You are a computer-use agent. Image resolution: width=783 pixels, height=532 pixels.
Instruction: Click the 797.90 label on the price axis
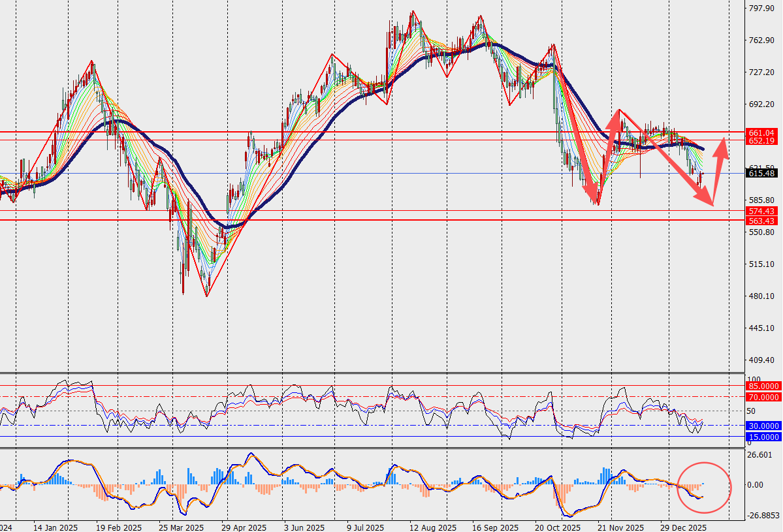762,8
